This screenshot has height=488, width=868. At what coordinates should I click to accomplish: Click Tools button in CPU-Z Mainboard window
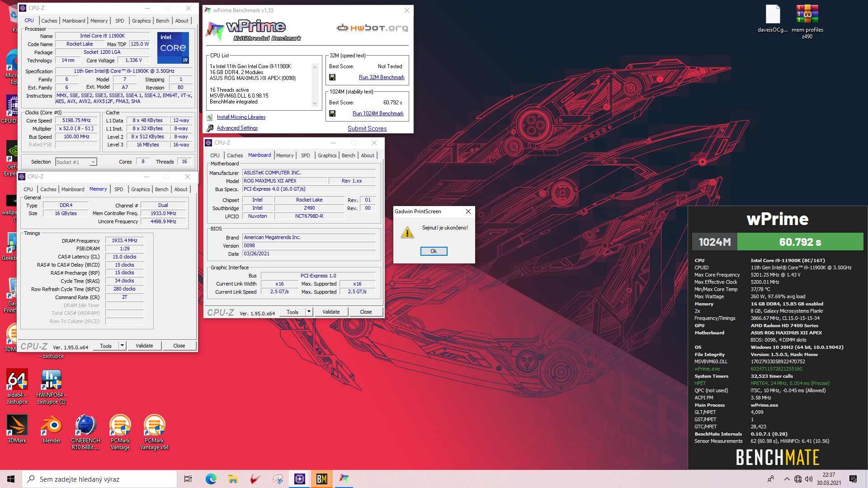point(292,312)
